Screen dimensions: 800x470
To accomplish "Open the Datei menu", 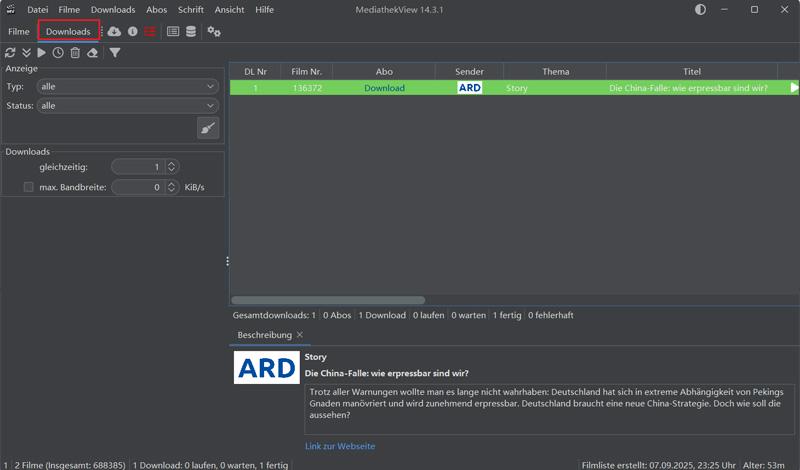I will [38, 10].
